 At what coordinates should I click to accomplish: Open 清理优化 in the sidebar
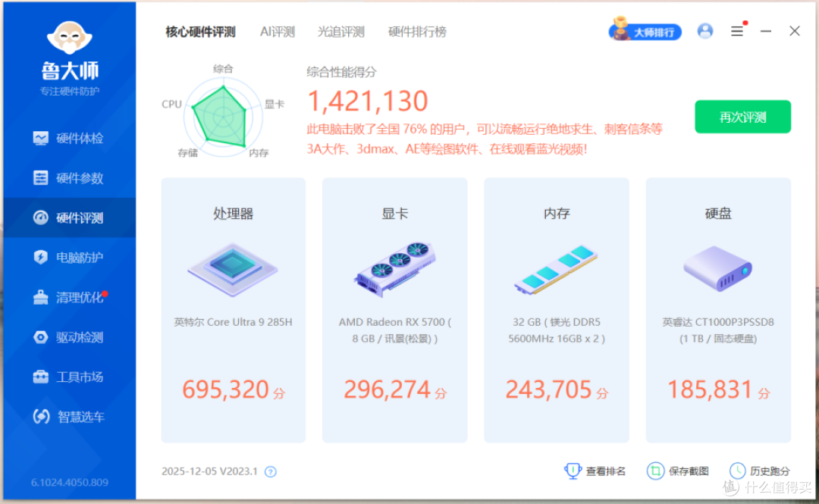[x=69, y=297]
